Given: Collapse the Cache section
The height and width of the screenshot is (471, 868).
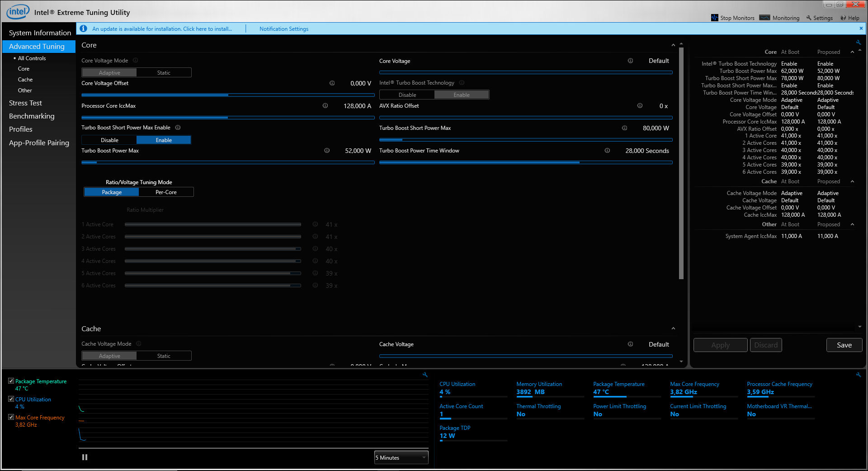Looking at the screenshot, I should coord(673,329).
